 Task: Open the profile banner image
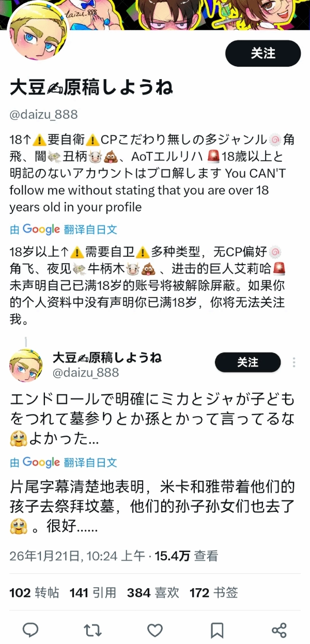(x=186, y=14)
